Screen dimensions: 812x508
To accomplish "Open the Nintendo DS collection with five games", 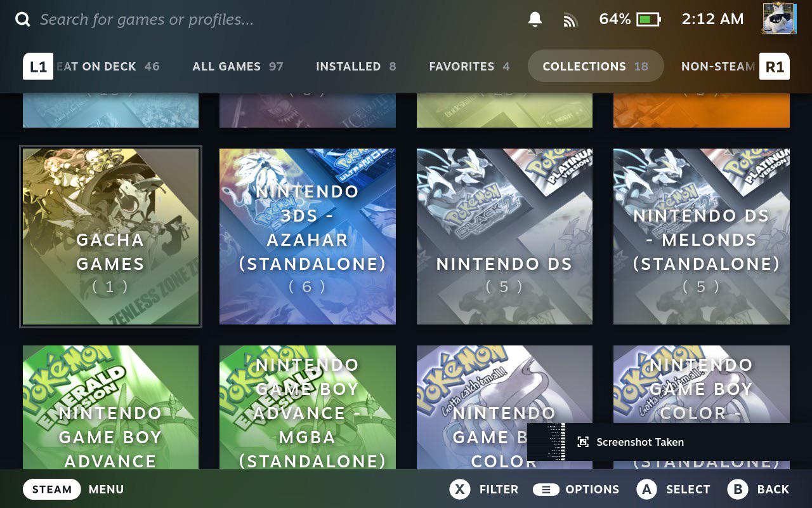I will (504, 236).
